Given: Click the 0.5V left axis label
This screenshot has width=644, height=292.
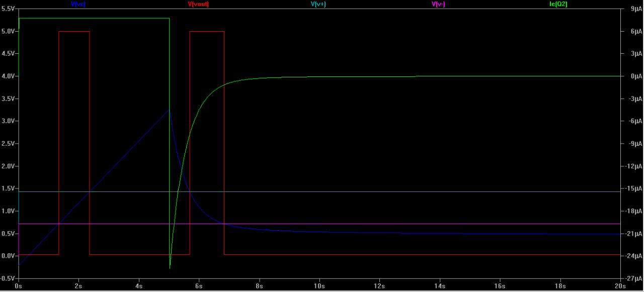Looking at the screenshot, I should tap(8, 233).
